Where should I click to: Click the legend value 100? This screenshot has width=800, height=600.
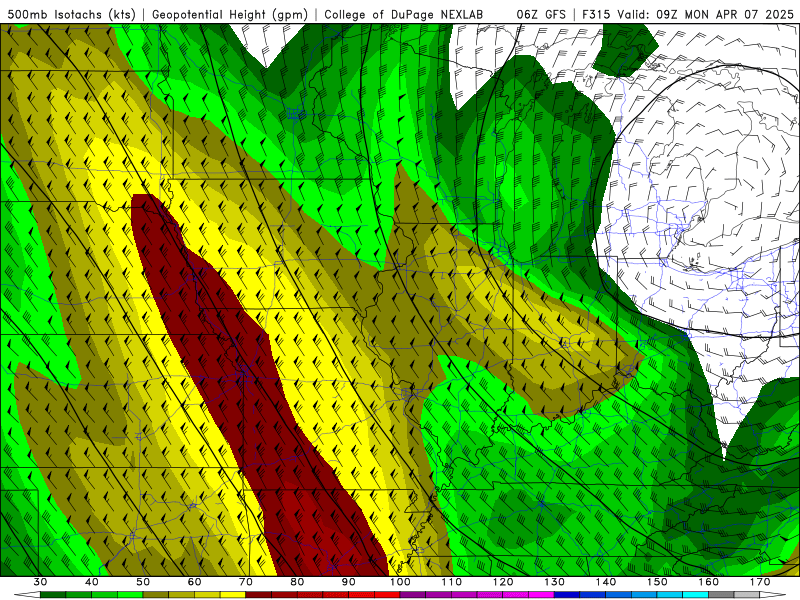400,582
